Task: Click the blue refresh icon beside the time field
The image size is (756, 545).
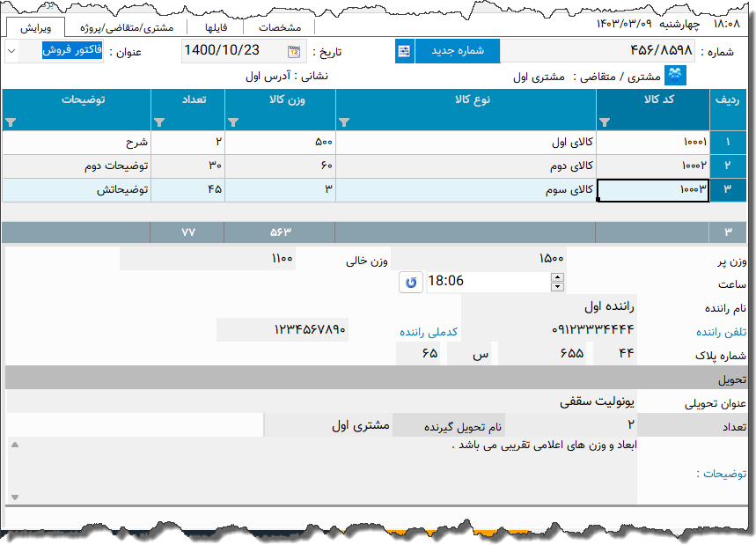Action: click(x=411, y=282)
